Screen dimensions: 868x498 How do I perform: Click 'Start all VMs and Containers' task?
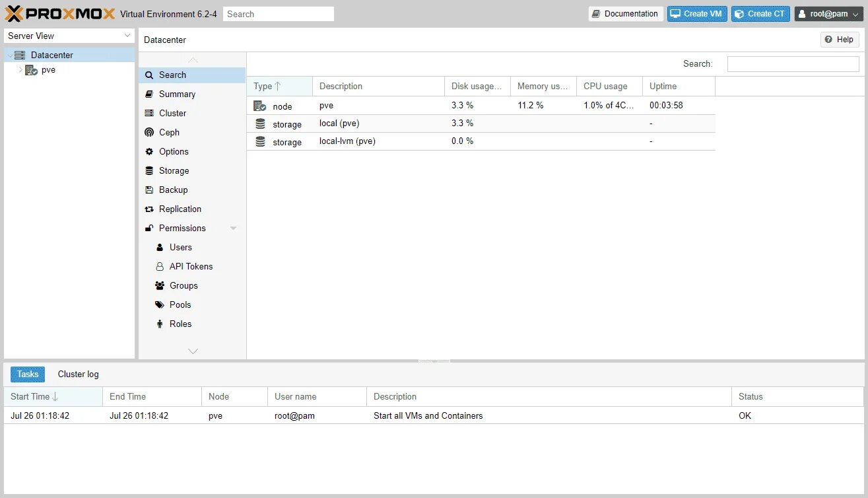428,416
